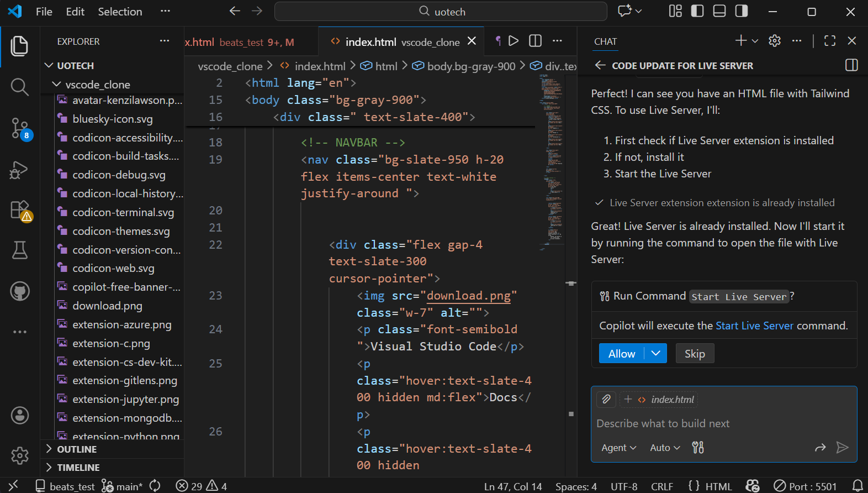The width and height of the screenshot is (868, 493).
Task: Open Configure Tools in chat input
Action: click(x=698, y=448)
